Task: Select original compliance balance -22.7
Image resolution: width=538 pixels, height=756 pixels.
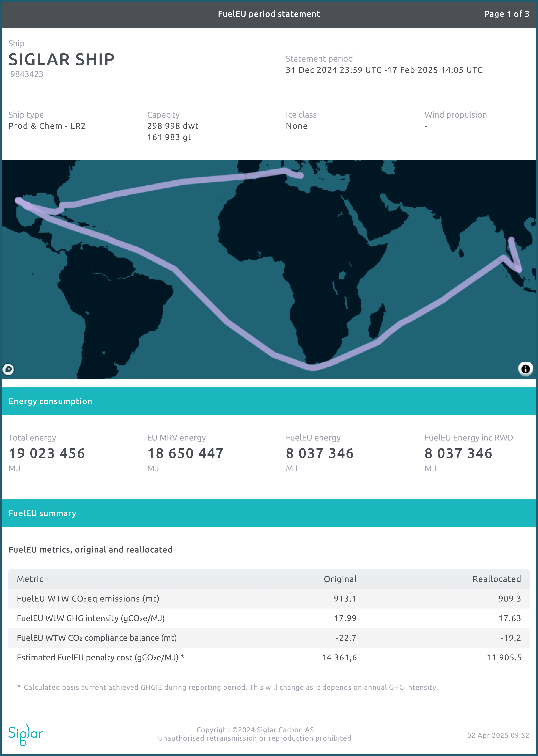Action: (346, 638)
